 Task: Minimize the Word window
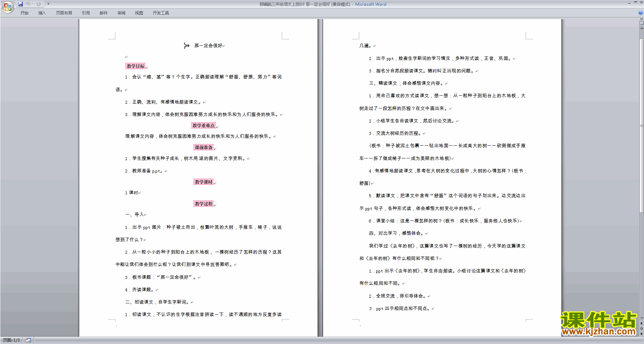point(629,3)
